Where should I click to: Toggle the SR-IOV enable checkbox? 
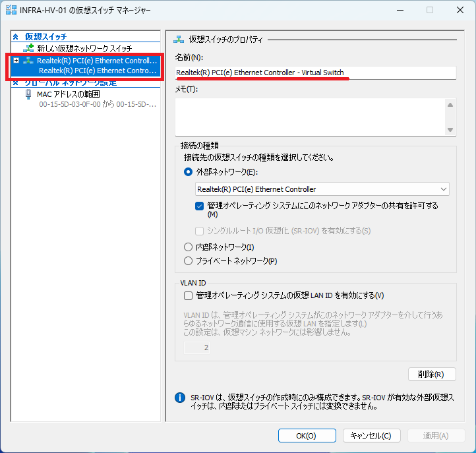click(200, 231)
